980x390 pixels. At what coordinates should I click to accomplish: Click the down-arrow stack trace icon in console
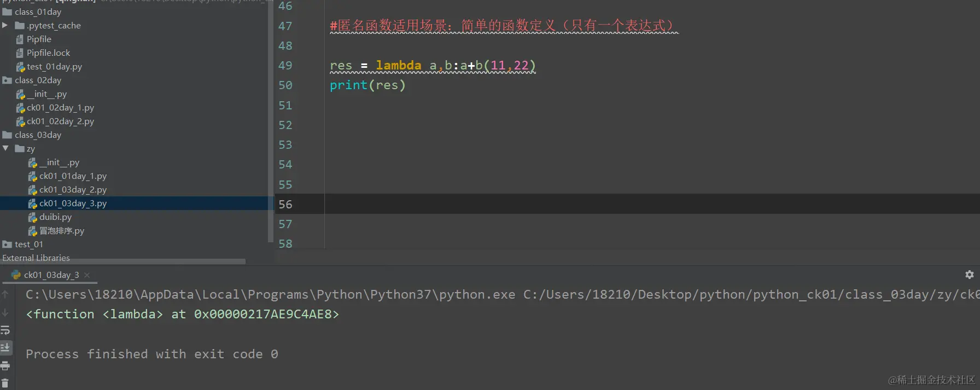pos(5,312)
